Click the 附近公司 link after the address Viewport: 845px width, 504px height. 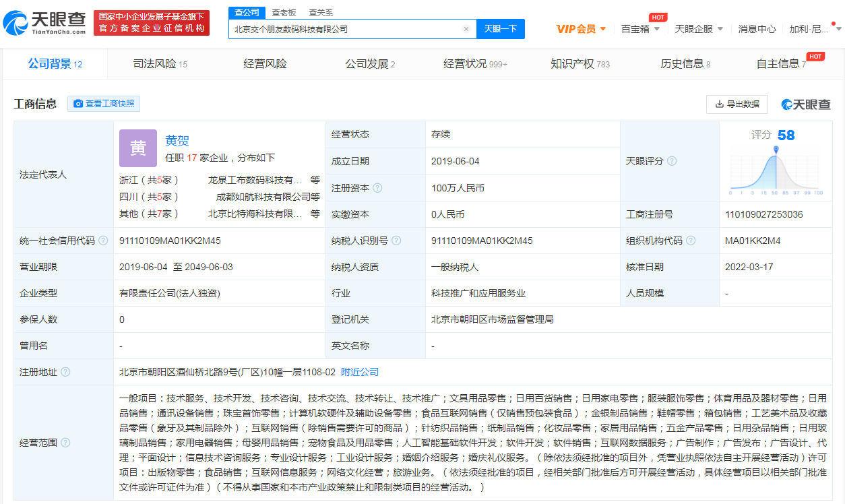point(360,372)
